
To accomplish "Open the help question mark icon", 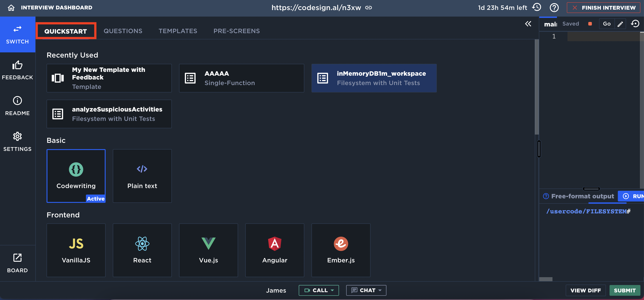I will (554, 8).
